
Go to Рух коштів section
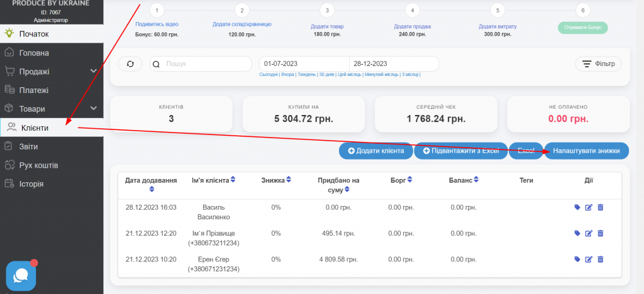39,165
